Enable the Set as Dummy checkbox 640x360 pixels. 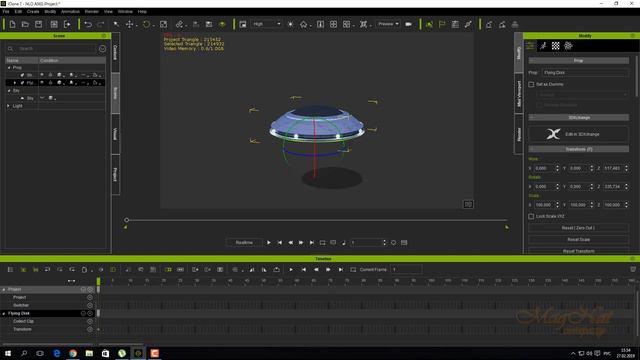(x=531, y=84)
